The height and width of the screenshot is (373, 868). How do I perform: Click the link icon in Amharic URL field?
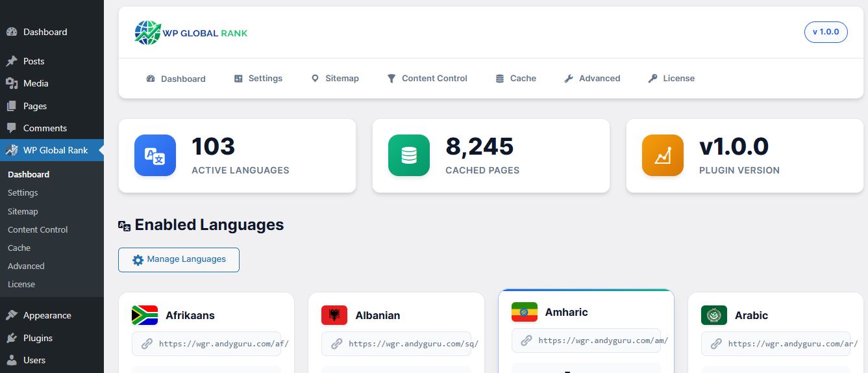(x=527, y=340)
